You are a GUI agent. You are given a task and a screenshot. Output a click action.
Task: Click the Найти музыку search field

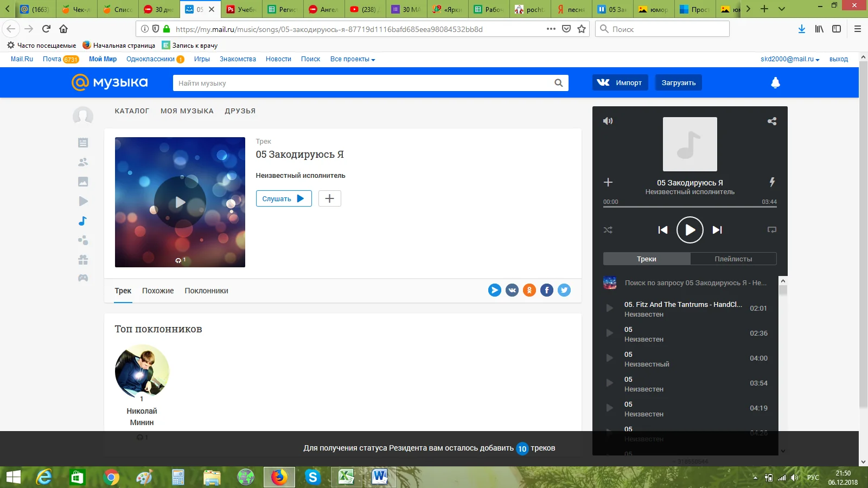tap(363, 83)
